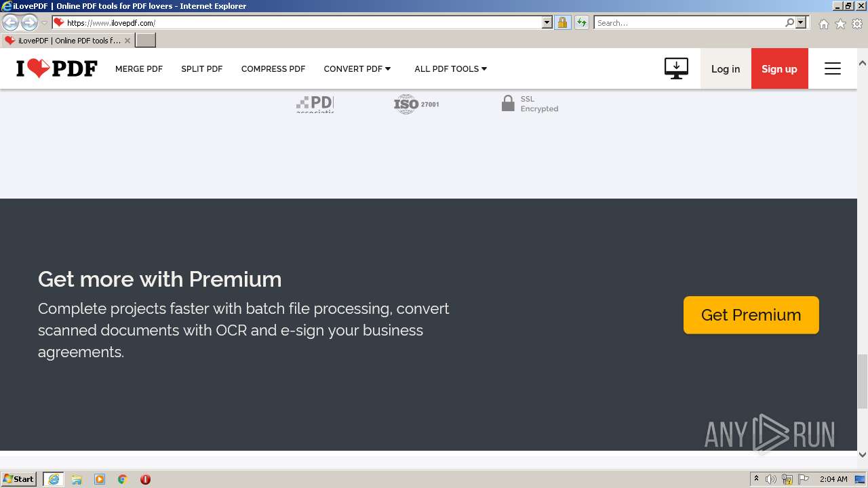
Task: Open the browser Home icon
Action: (823, 24)
